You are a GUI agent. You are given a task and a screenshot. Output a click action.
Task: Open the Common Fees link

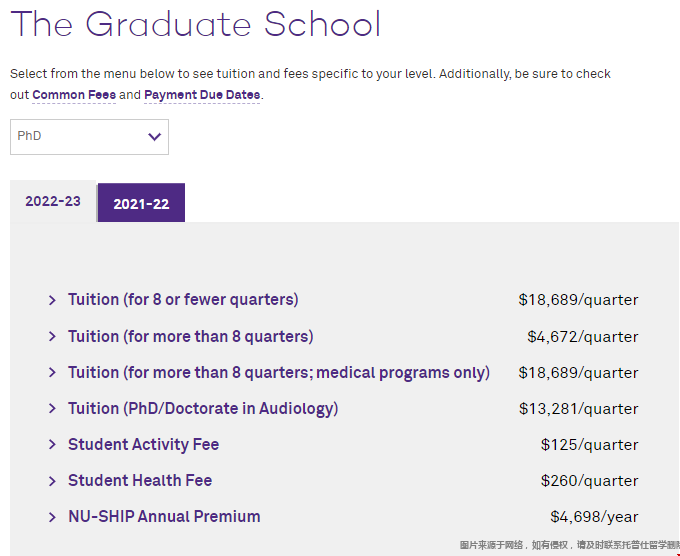74,95
